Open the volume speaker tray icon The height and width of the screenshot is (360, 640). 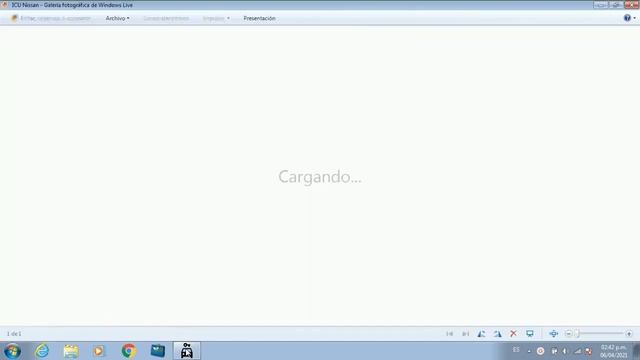tap(565, 351)
